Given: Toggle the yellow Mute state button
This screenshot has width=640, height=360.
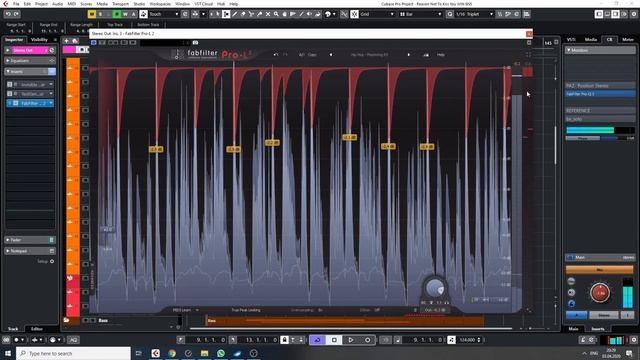Looking at the screenshot, I should 92,14.
